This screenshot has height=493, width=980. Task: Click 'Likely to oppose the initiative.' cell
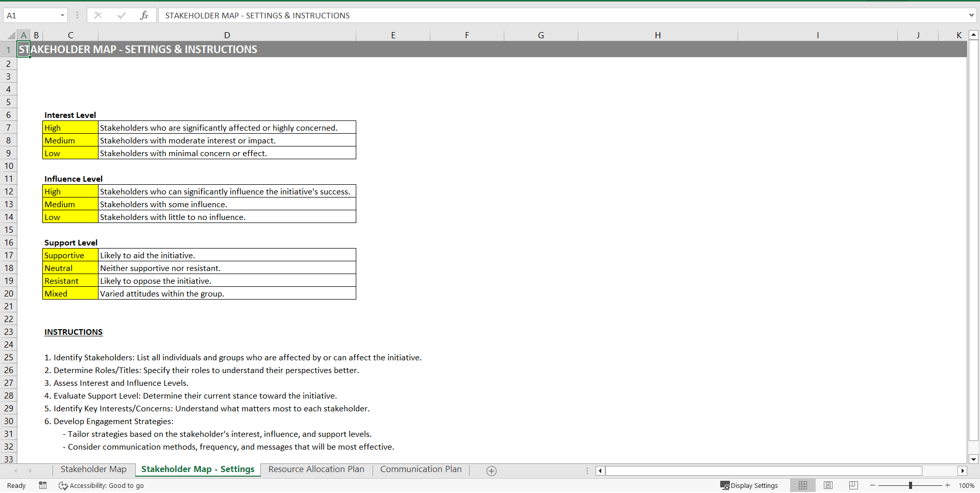[227, 281]
